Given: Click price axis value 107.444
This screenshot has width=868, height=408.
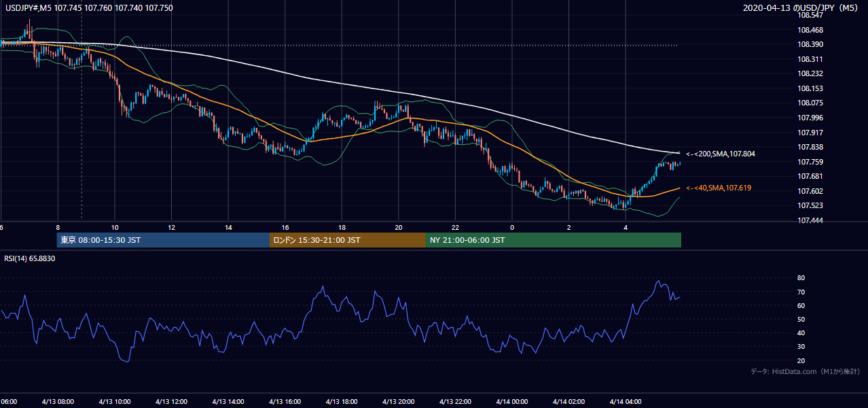Looking at the screenshot, I should coord(810,221).
